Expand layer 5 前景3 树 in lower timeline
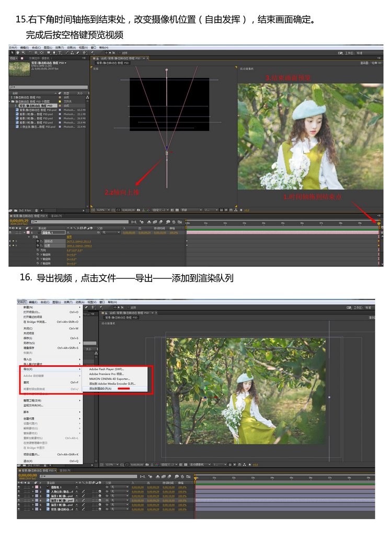The width and height of the screenshot is (392, 540). pyautogui.click(x=32, y=505)
